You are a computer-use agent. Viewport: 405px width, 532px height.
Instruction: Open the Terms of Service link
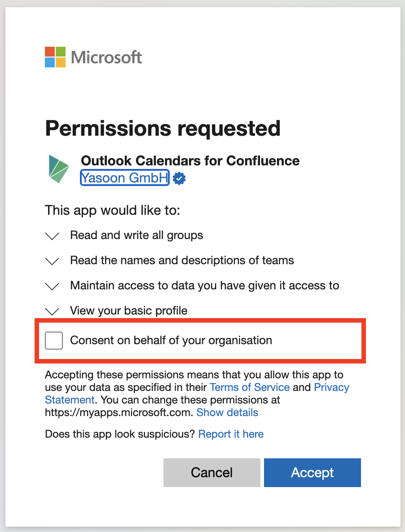tap(250, 387)
